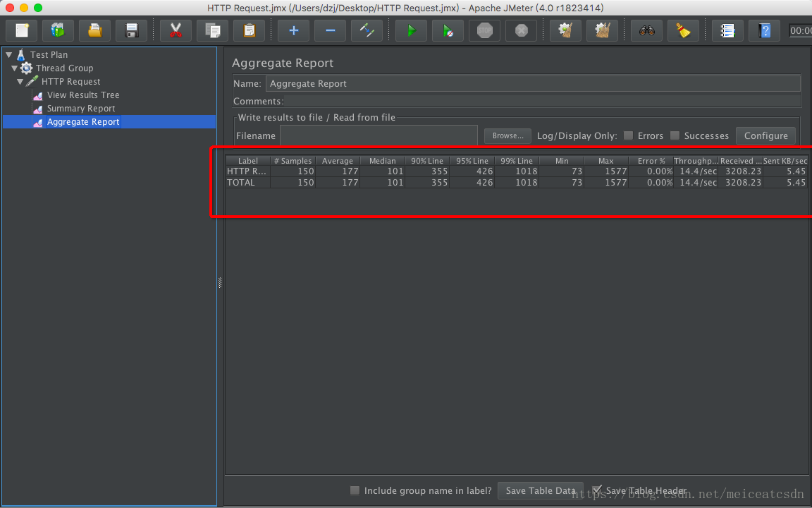
Task: Select HTTP Request node in the tree
Action: (x=71, y=81)
